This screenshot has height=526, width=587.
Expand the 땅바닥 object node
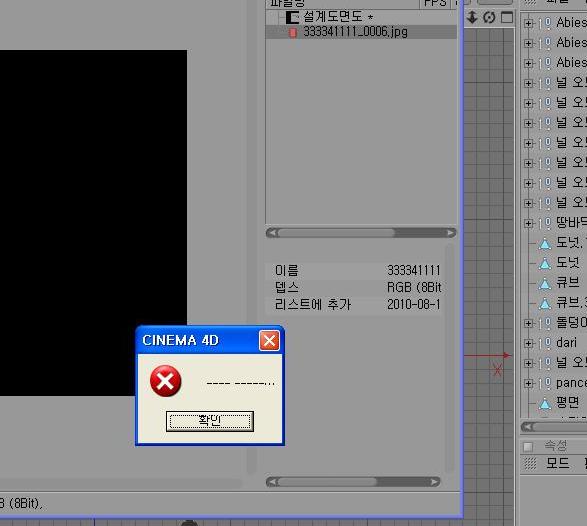[x=528, y=224]
